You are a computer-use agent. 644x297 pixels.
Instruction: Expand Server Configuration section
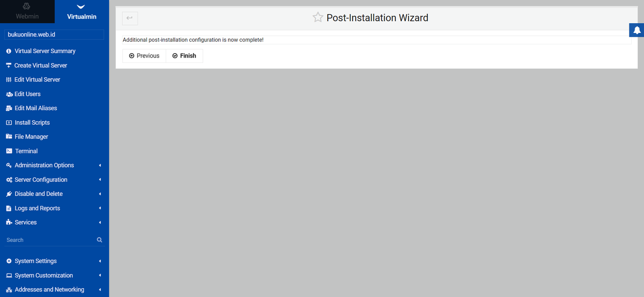click(41, 179)
